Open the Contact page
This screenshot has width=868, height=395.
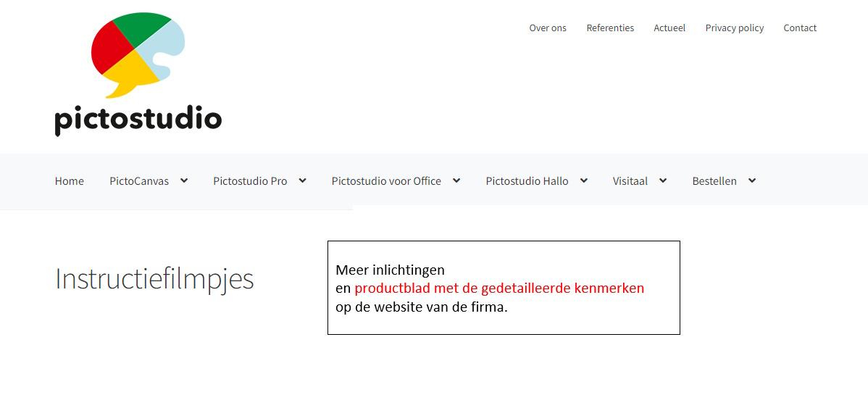click(800, 28)
